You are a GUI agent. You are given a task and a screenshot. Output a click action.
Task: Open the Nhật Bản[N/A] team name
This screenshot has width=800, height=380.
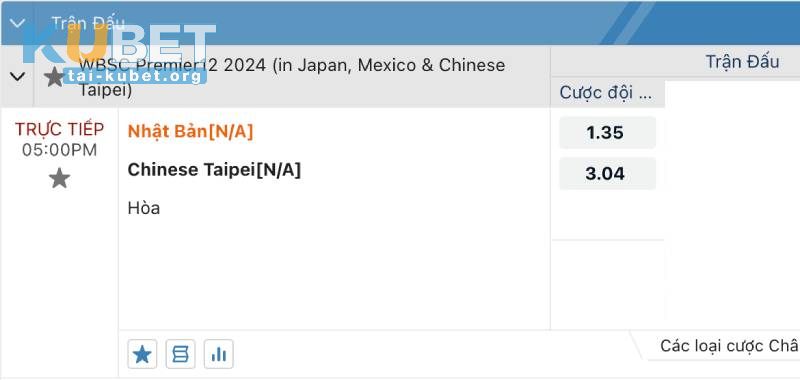(190, 132)
